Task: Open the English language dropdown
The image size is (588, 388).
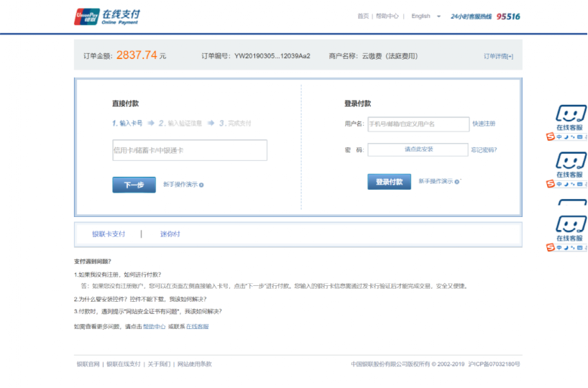Action: [x=426, y=16]
